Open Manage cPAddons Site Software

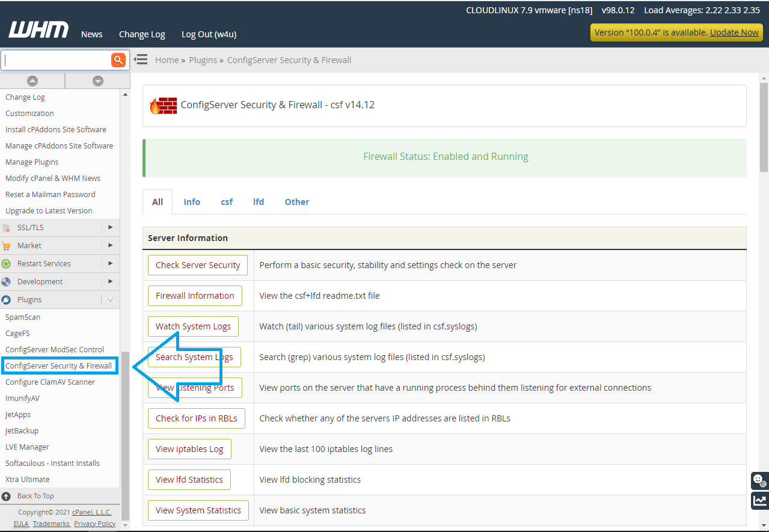click(x=59, y=146)
